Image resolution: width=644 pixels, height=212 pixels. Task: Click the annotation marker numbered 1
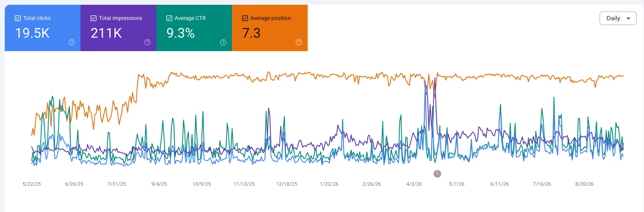[x=437, y=174]
